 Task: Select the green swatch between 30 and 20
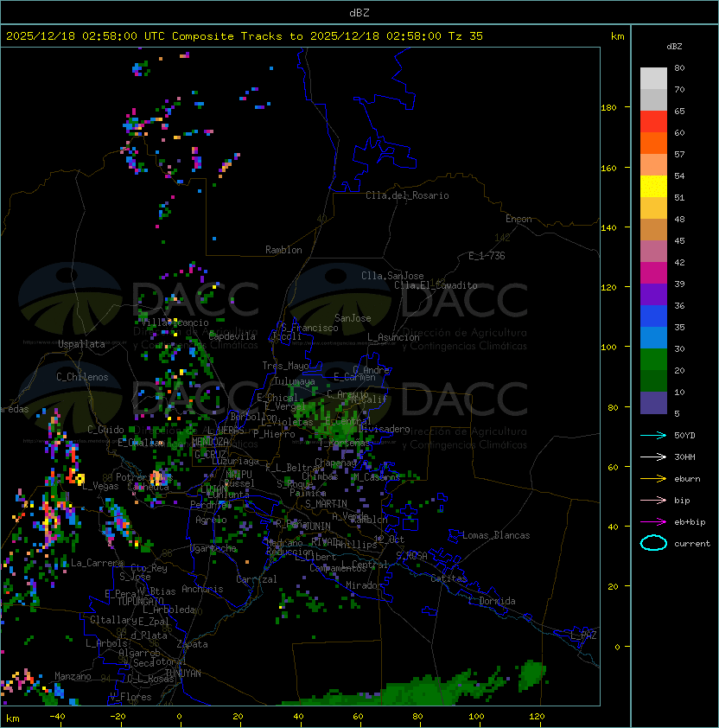pos(653,360)
